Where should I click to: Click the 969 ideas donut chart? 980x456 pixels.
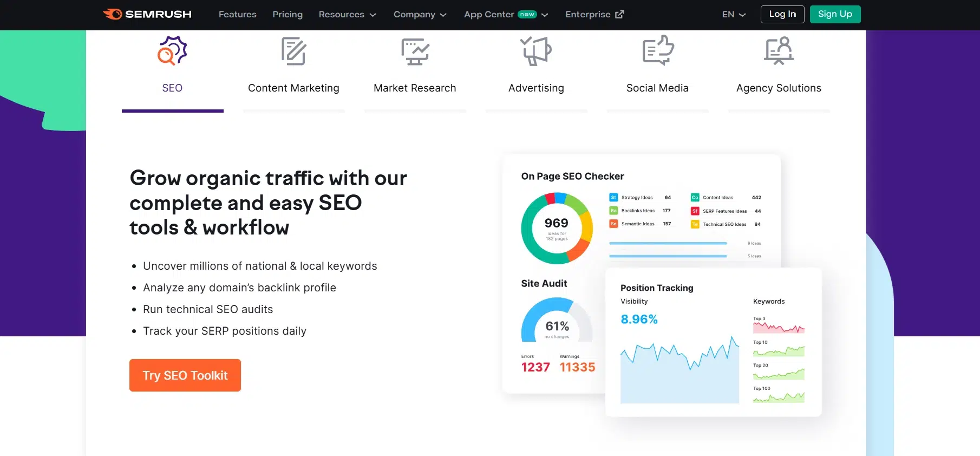(x=557, y=229)
